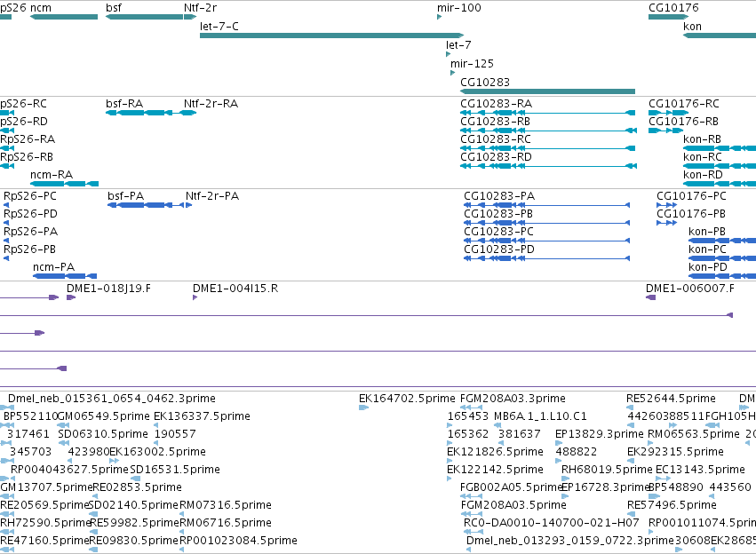756x554 pixels.
Task: Click EST Dmel_neb_015361_0654_0462.3prime
Action: [112, 399]
